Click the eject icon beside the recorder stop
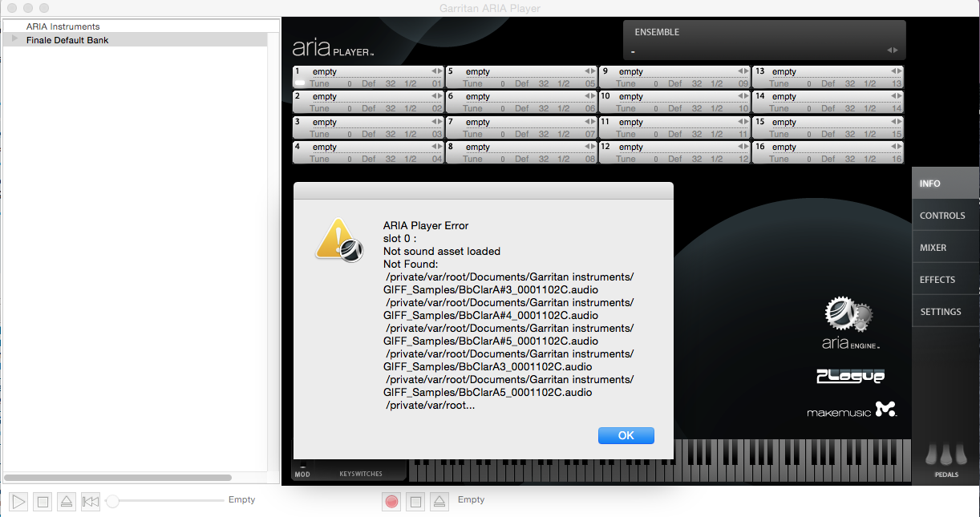The width and height of the screenshot is (980, 517). click(x=439, y=502)
